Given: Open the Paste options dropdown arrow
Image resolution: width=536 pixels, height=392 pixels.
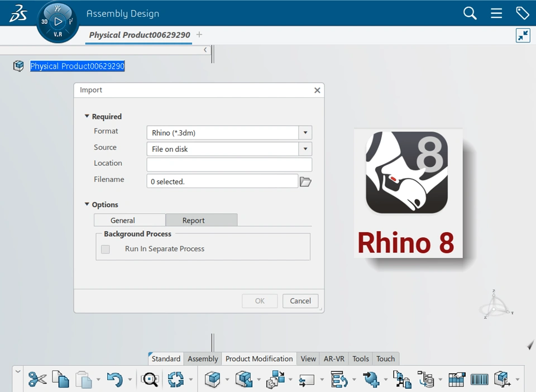Looking at the screenshot, I should (x=98, y=379).
